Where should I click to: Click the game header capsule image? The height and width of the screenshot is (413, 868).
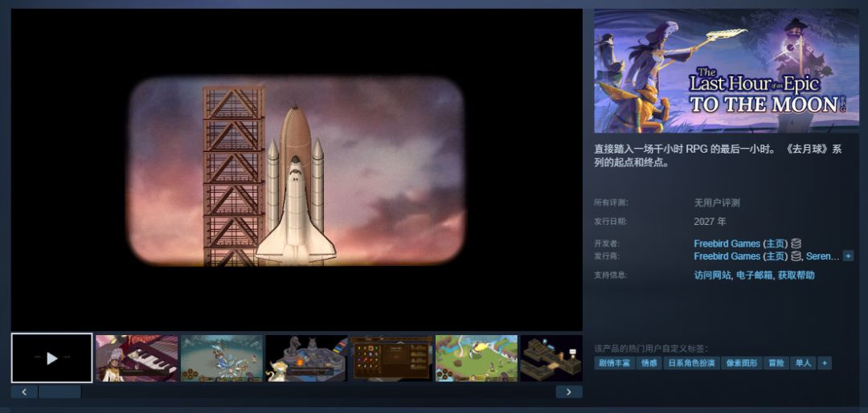coord(727,71)
